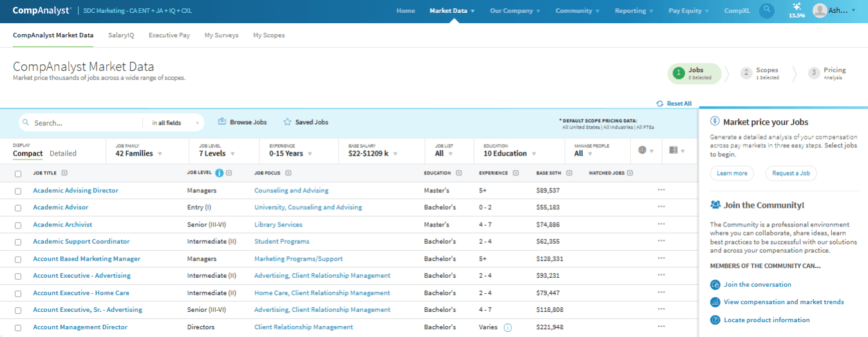Screen dimensions: 868x337
Task: Open more options for Academic Archivist row
Action: (661, 224)
